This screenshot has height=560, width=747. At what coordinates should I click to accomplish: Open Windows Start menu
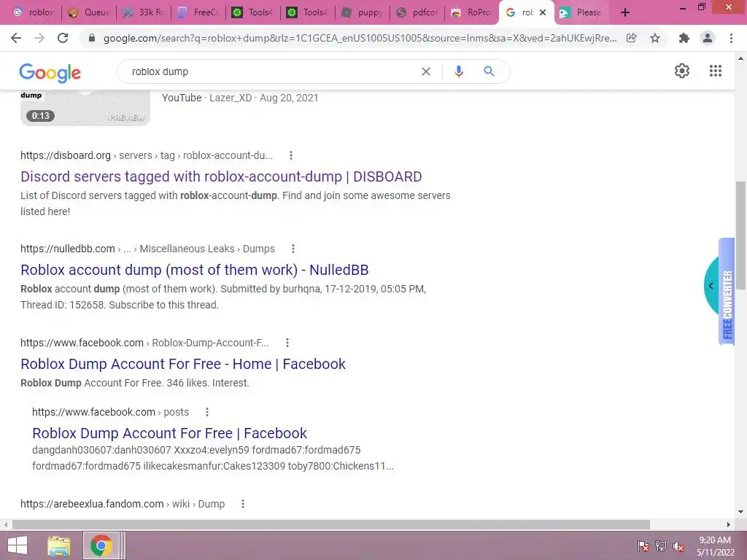(x=18, y=545)
